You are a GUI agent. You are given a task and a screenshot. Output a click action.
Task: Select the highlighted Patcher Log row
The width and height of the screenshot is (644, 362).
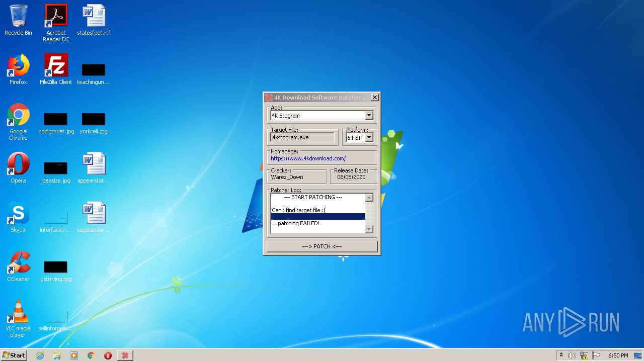[x=318, y=217]
